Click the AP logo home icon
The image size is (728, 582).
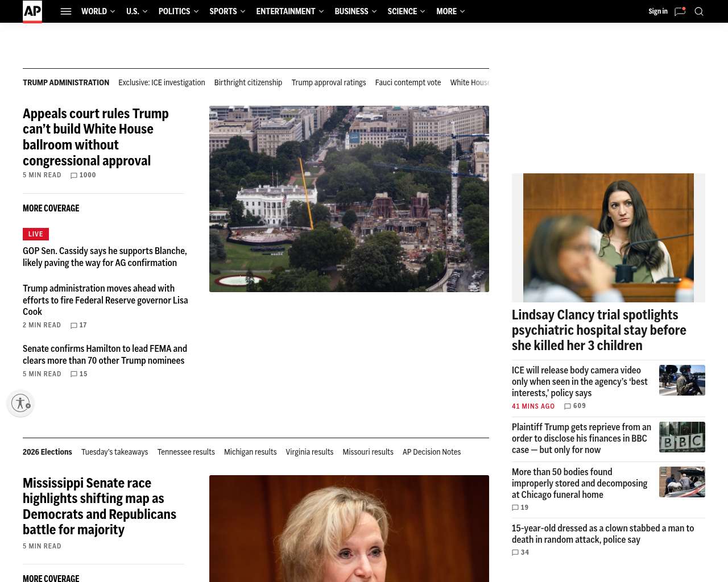pyautogui.click(x=32, y=11)
